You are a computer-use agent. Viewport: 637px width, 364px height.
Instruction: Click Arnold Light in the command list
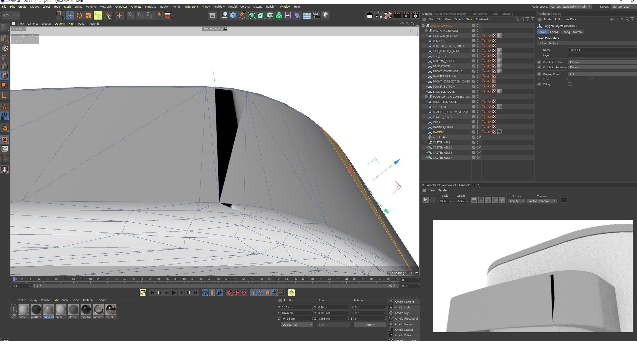(403, 307)
